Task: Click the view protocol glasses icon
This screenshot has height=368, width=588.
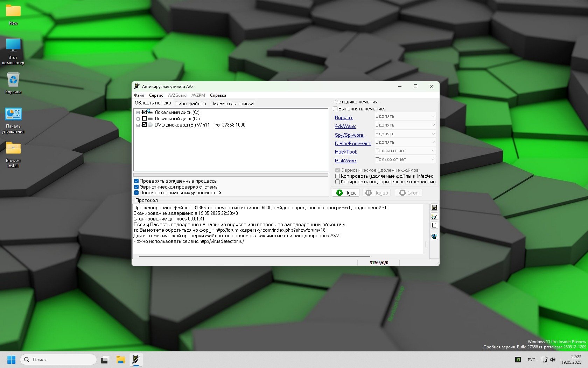Action: (434, 217)
